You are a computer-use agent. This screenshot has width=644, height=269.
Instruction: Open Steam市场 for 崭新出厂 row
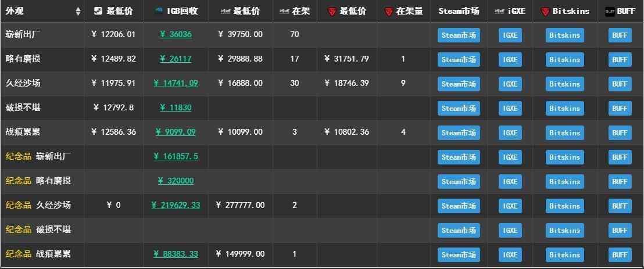[459, 35]
